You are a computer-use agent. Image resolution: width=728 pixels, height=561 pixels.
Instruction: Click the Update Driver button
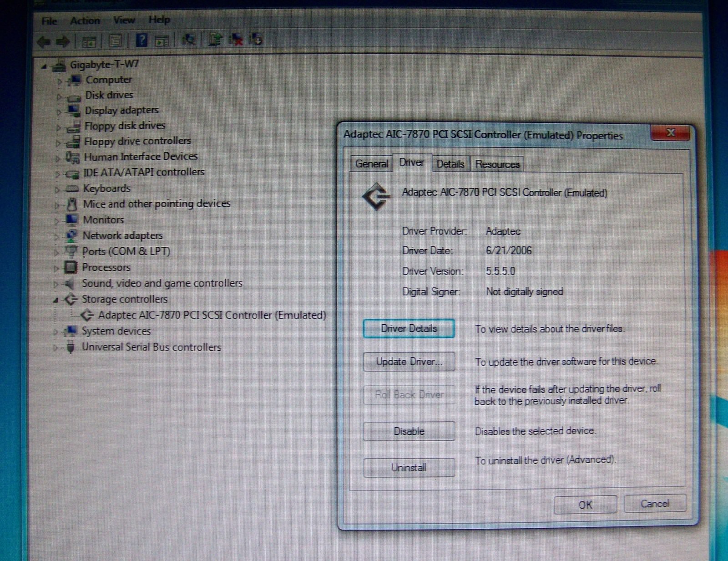(409, 362)
